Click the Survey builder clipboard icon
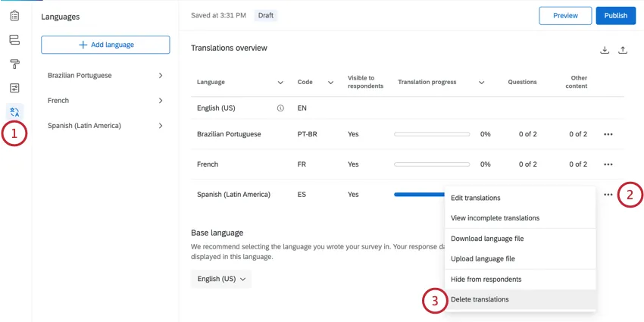The width and height of the screenshot is (644, 322). click(14, 16)
